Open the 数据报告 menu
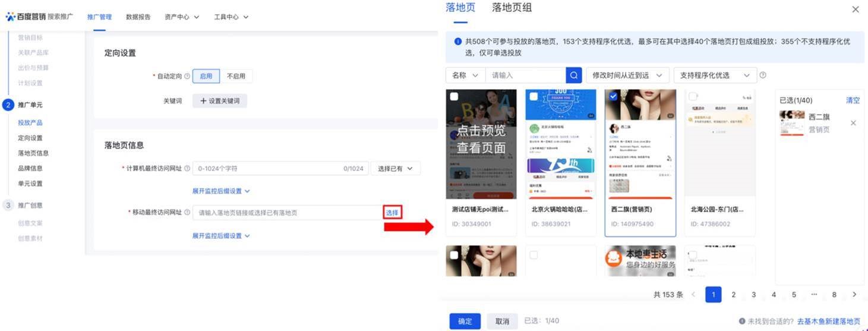Screen dimensions: 868x331 (x=138, y=17)
